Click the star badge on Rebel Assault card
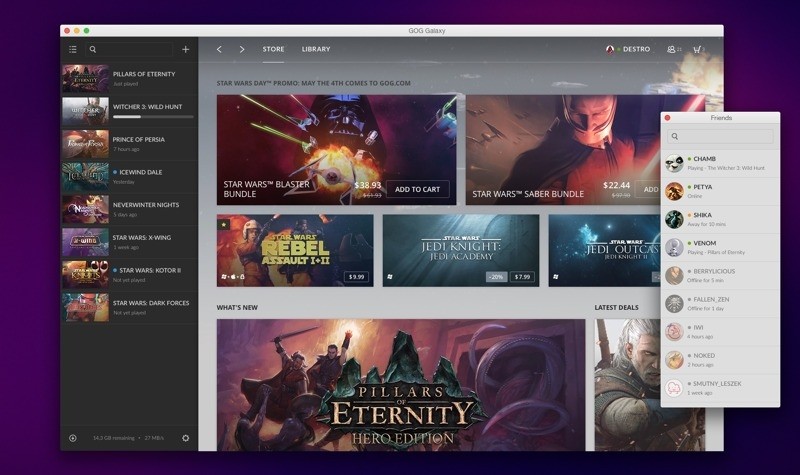Viewport: 800px width, 475px height. tap(223, 224)
